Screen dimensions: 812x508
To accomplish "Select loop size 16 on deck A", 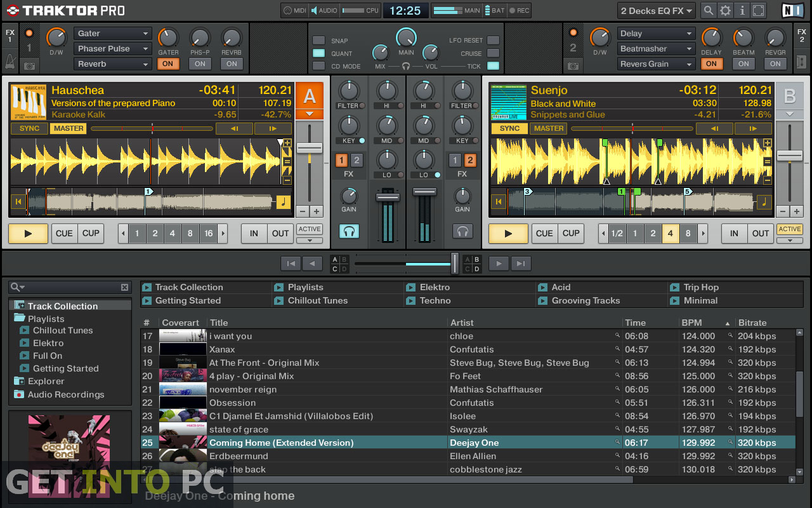I will (x=208, y=233).
